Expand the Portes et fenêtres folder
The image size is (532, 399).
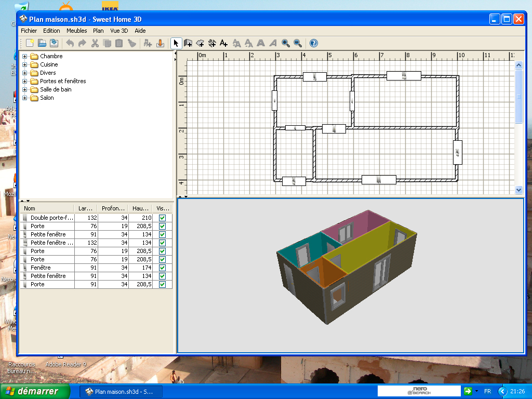[x=24, y=81]
